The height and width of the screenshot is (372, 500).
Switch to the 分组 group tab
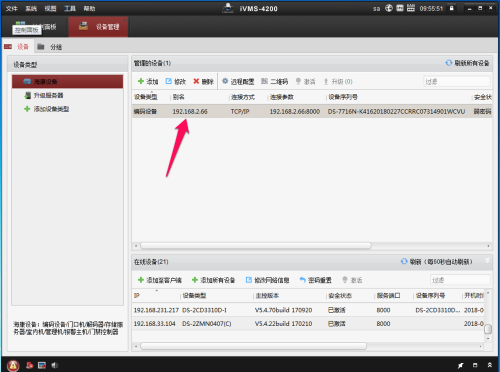56,47
